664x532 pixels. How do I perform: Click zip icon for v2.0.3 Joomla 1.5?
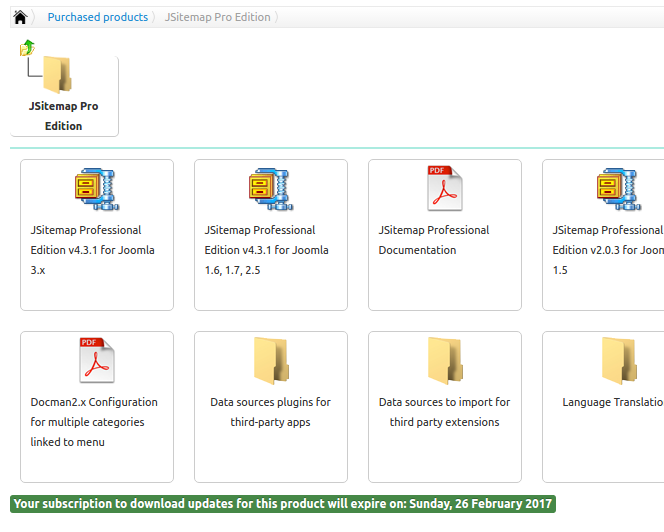[619, 189]
